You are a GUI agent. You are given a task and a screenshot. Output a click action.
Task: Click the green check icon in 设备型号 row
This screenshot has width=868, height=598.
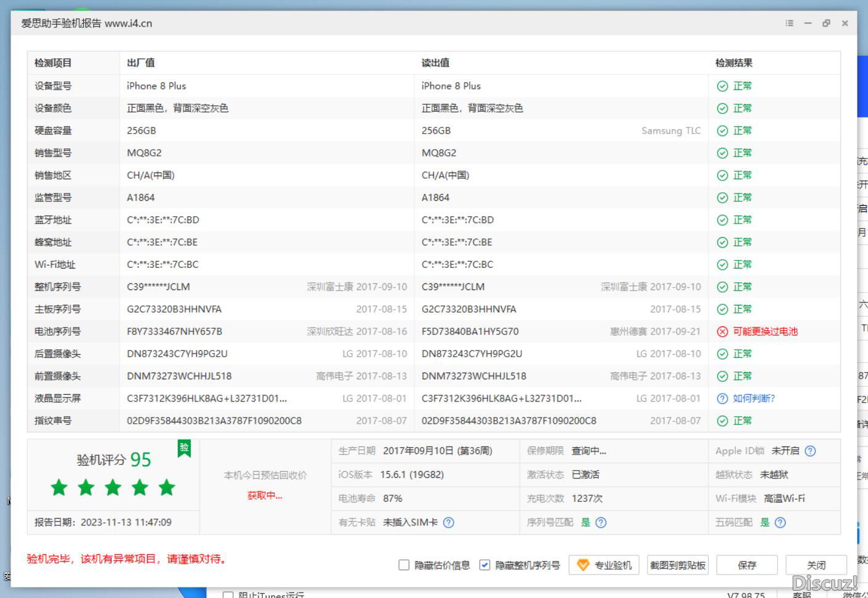pos(723,86)
